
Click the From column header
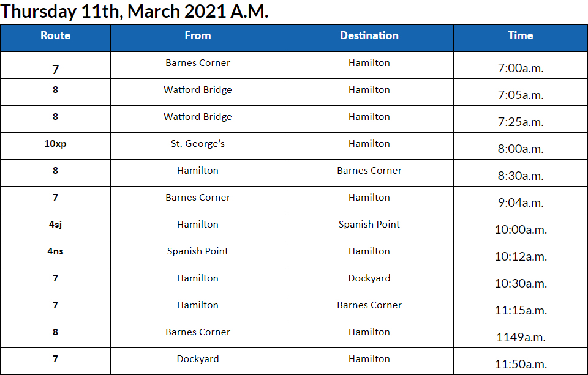197,36
